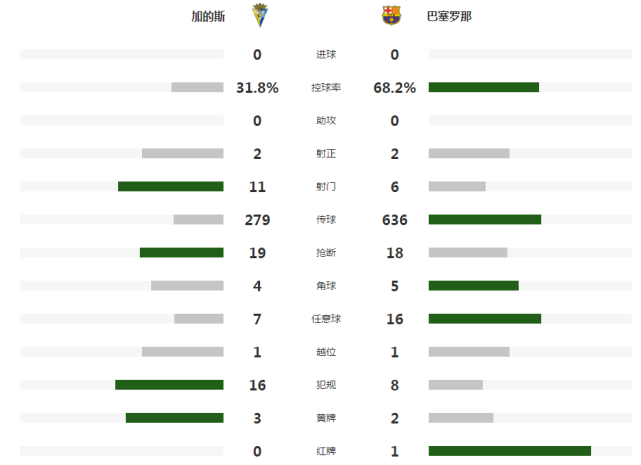Click the 进球 goals label

[x=326, y=54]
